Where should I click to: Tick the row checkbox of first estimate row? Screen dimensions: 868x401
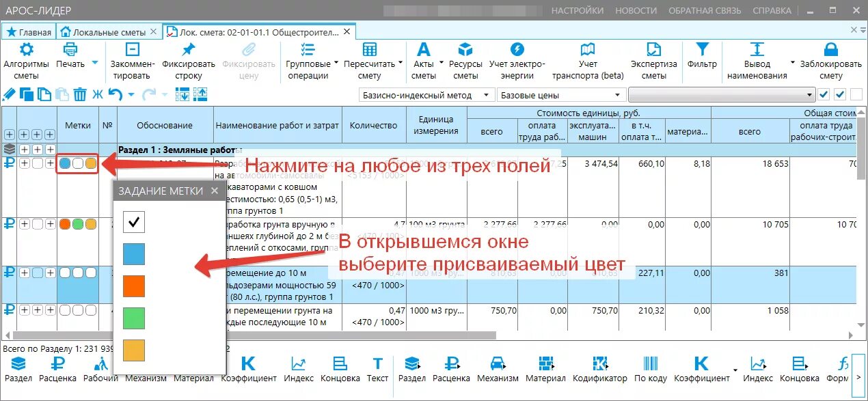pyautogui.click(x=37, y=163)
